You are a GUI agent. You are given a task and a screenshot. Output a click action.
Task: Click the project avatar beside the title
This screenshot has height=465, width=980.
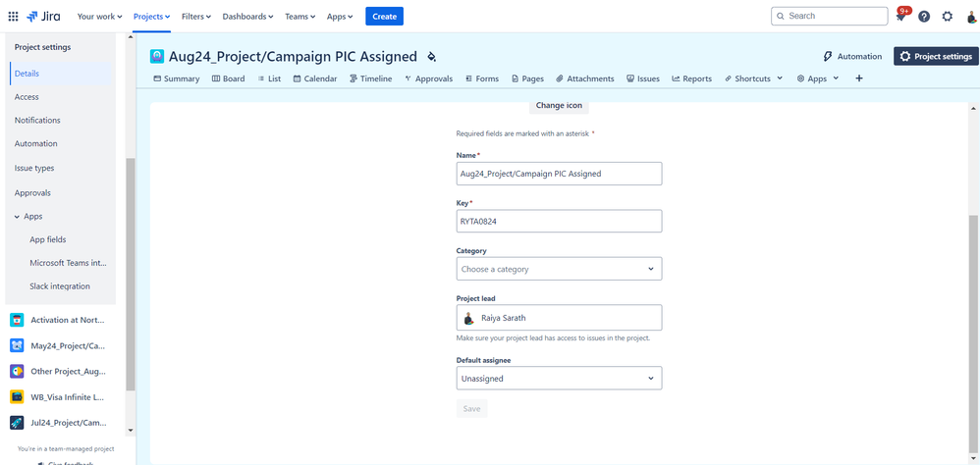(x=157, y=56)
